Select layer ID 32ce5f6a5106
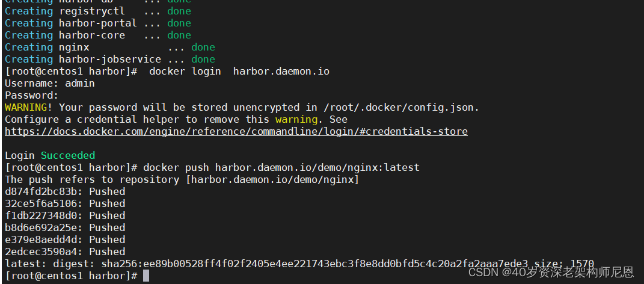 pyautogui.click(x=41, y=203)
